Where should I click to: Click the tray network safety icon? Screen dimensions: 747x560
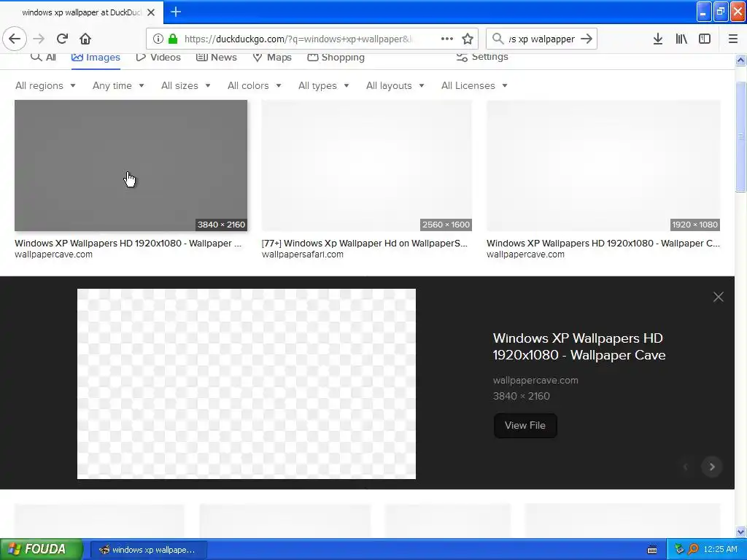click(679, 550)
